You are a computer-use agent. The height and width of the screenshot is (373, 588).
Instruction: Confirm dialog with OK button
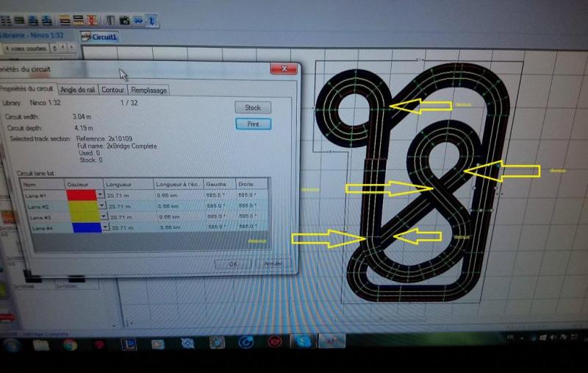coord(233,263)
